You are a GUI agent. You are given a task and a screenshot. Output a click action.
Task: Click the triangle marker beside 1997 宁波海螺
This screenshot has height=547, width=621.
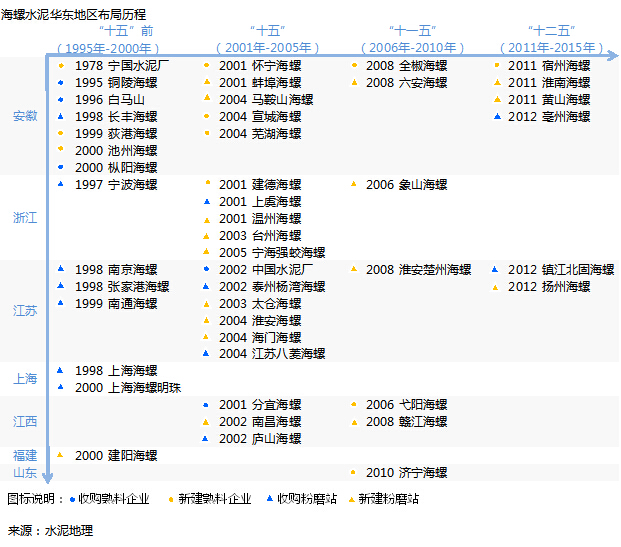pyautogui.click(x=61, y=184)
